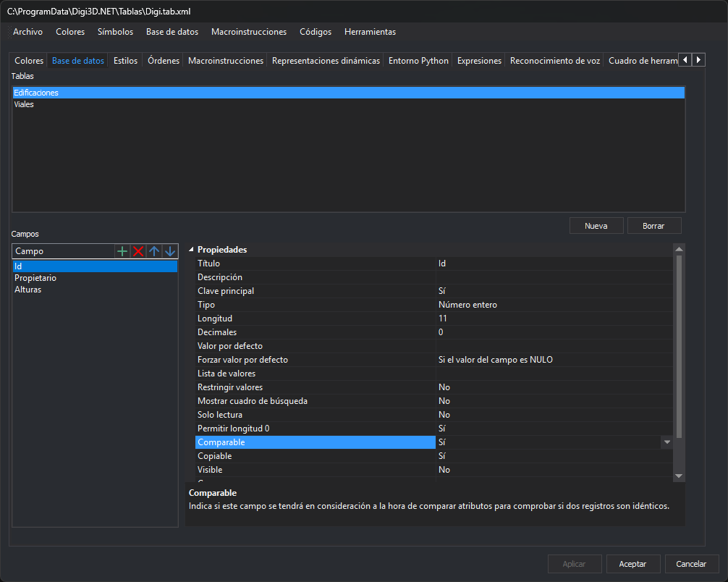Image resolution: width=728 pixels, height=582 pixels.
Task: Open the Colores menu
Action: [x=70, y=32]
